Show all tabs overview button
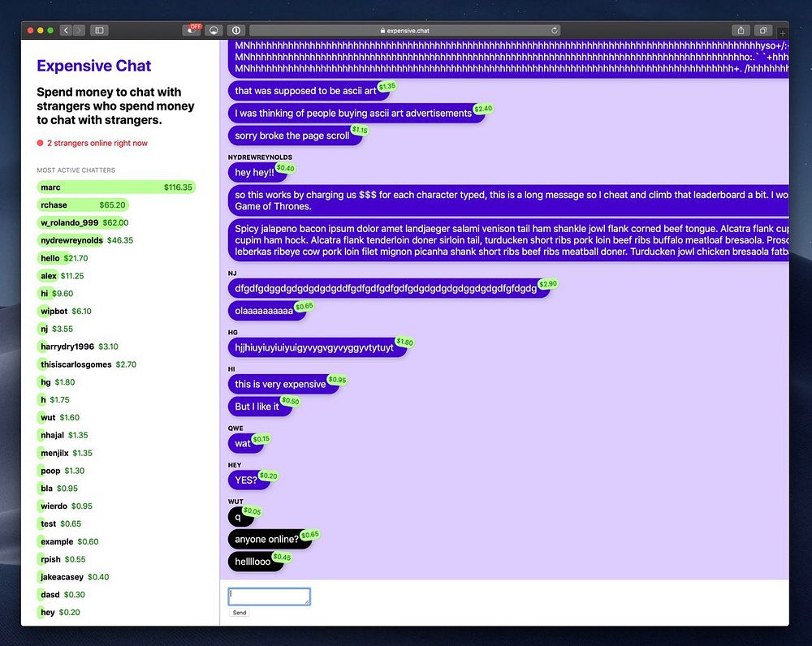The image size is (812, 646). [x=763, y=31]
